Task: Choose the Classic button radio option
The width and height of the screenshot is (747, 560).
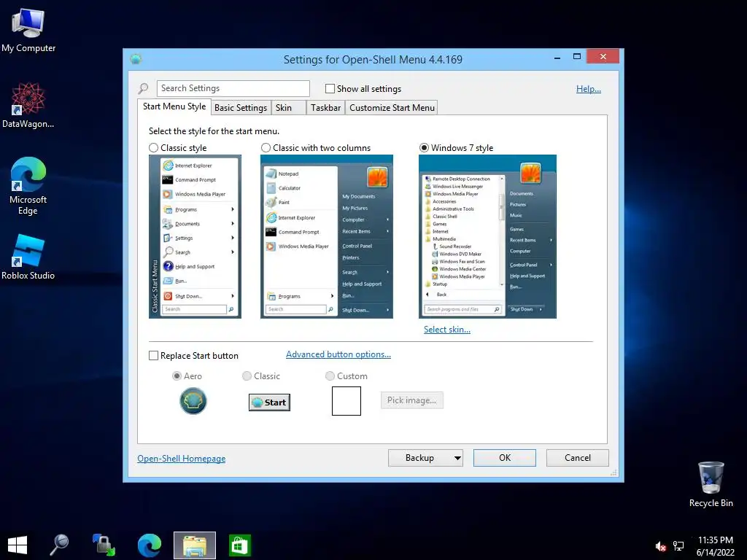Action: point(247,376)
